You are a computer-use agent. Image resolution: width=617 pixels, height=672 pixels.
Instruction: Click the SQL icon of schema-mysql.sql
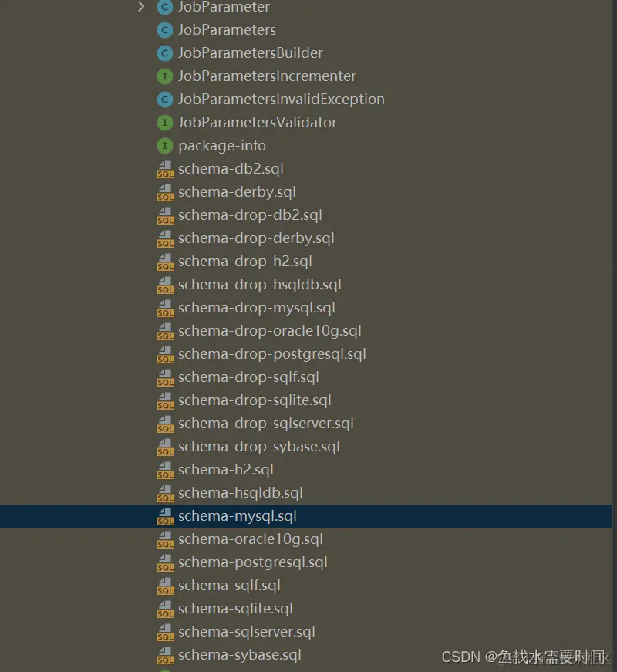[x=165, y=516]
